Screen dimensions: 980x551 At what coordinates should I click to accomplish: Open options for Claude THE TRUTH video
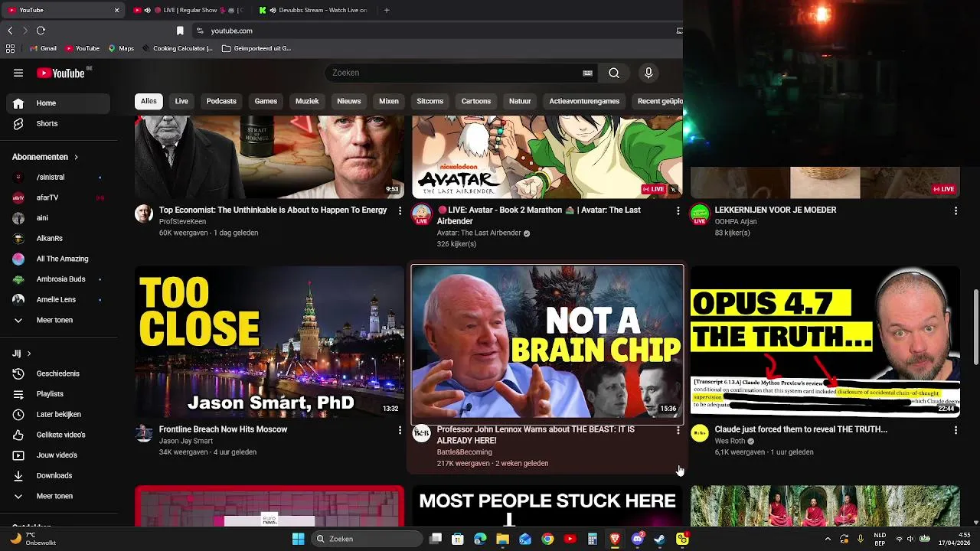point(955,430)
